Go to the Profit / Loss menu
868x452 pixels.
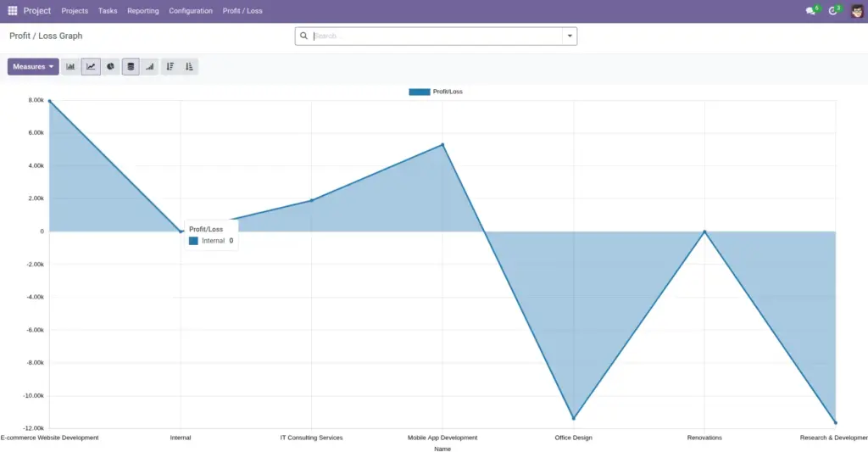point(242,10)
